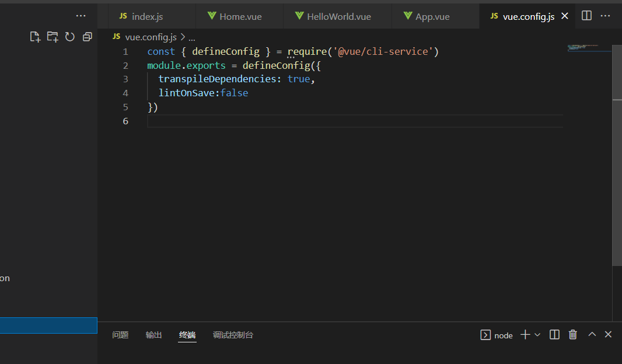
Task: Click the 'module.exports' text on line 2
Action: [x=186, y=65]
